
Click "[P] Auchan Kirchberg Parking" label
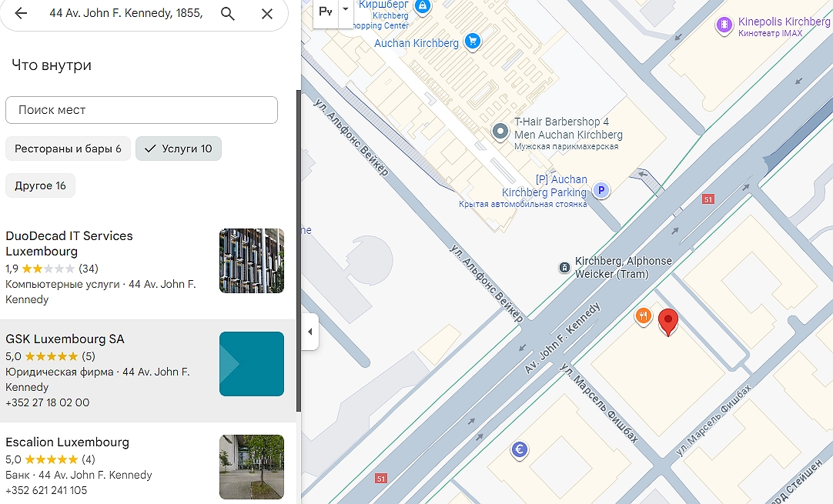[544, 186]
